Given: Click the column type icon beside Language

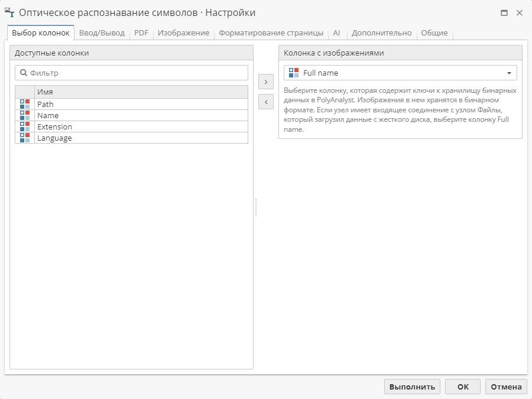Looking at the screenshot, I should 24,138.
